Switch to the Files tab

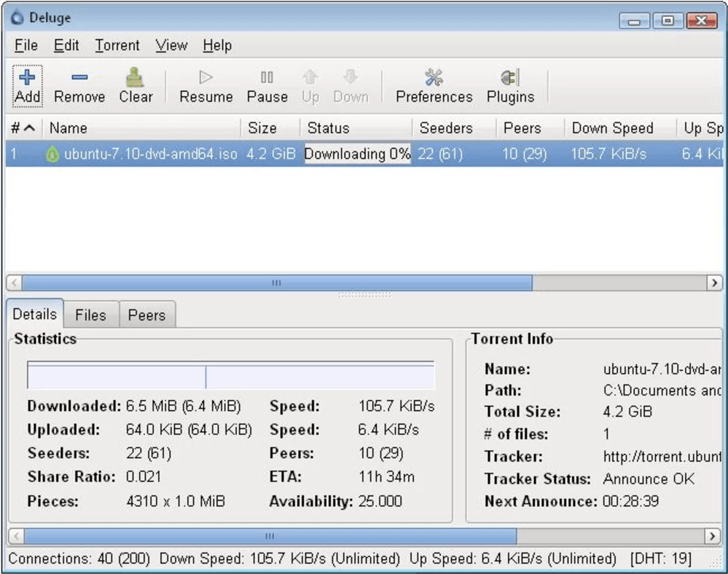tap(90, 315)
